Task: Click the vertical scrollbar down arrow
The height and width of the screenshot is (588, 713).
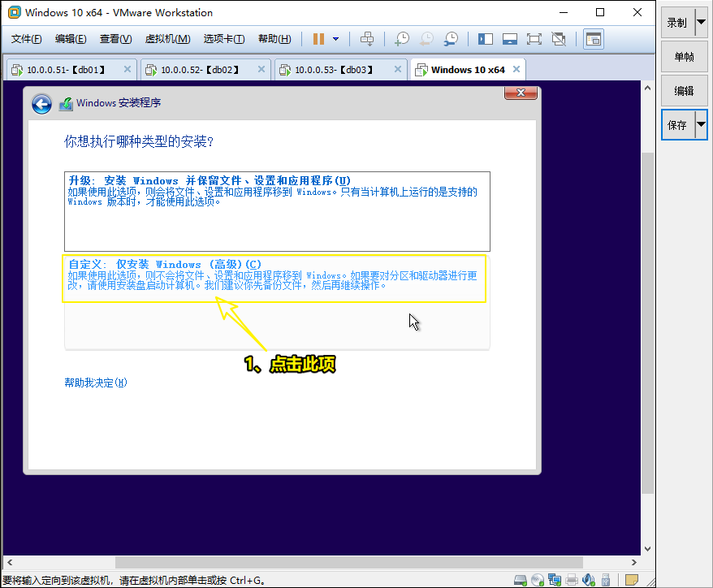Action: pos(647,549)
